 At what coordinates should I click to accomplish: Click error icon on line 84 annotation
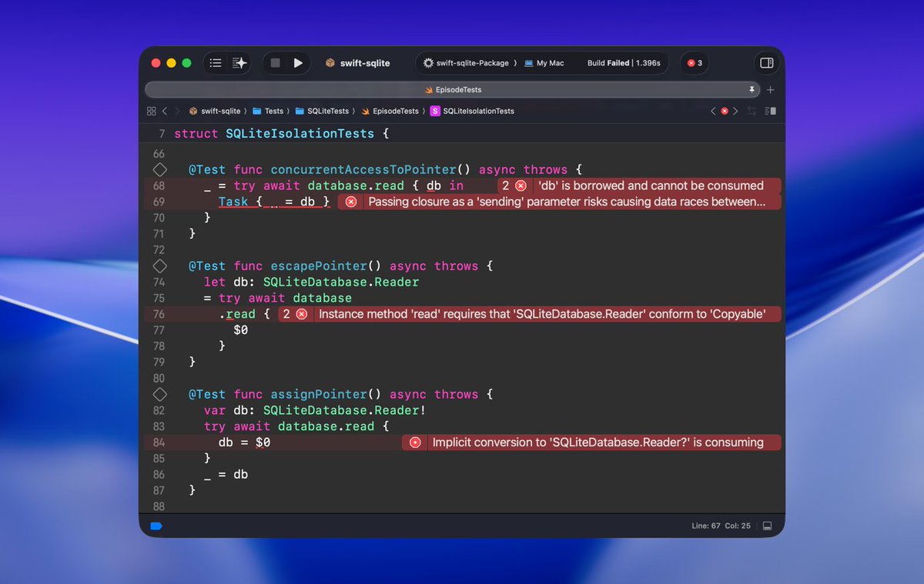tap(415, 442)
